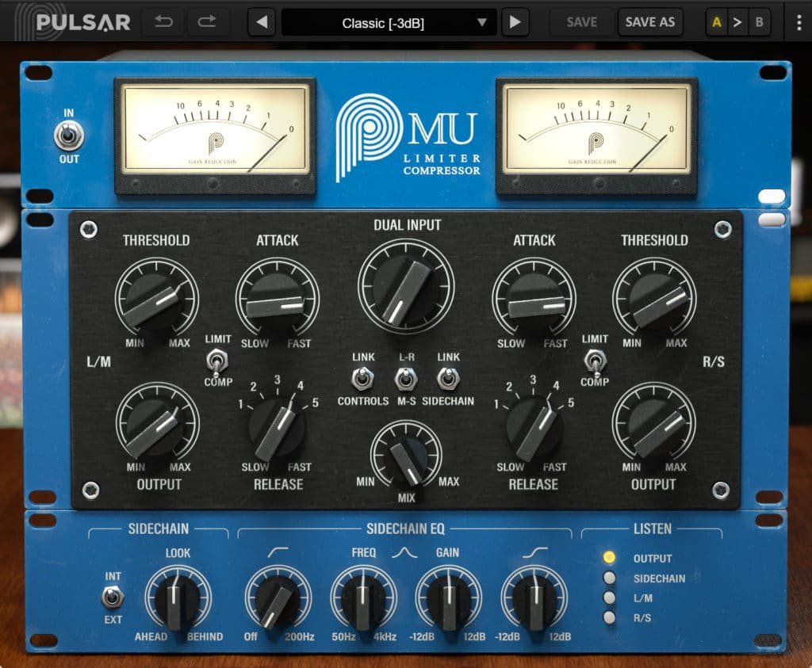Viewport: 812px width, 668px height.
Task: Click the SAVE AS button
Action: pos(650,21)
